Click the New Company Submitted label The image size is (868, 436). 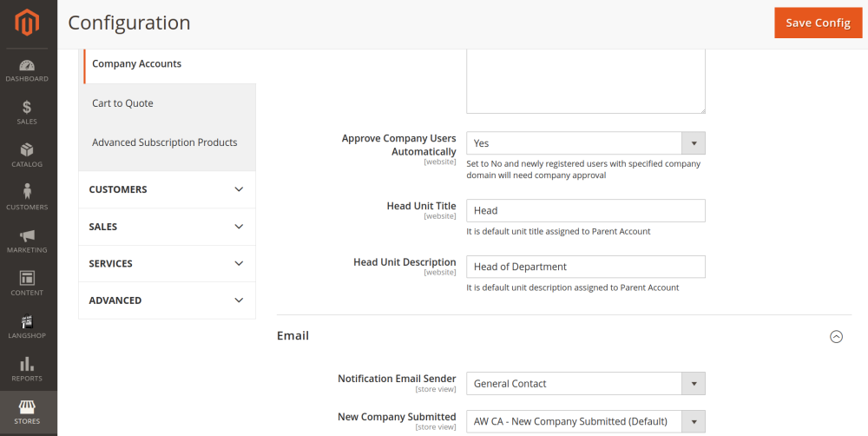[x=397, y=417]
